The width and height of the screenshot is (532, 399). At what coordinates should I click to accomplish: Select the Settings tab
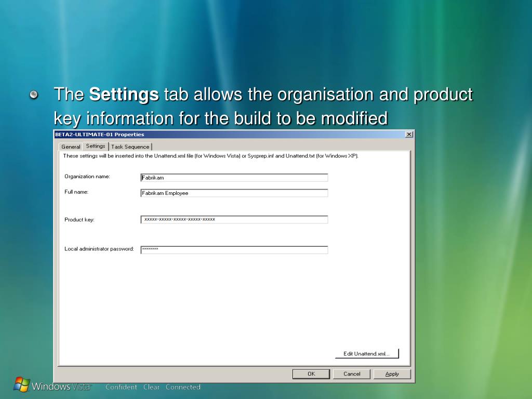[96, 146]
